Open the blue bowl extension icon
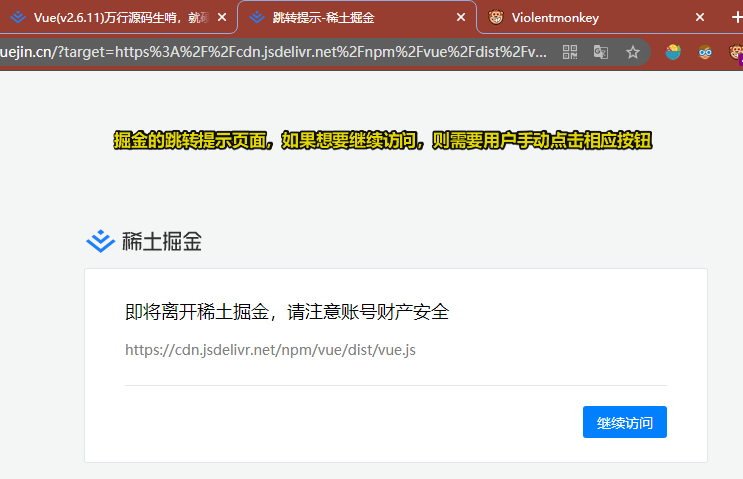The width and height of the screenshot is (743, 479). 673,52
